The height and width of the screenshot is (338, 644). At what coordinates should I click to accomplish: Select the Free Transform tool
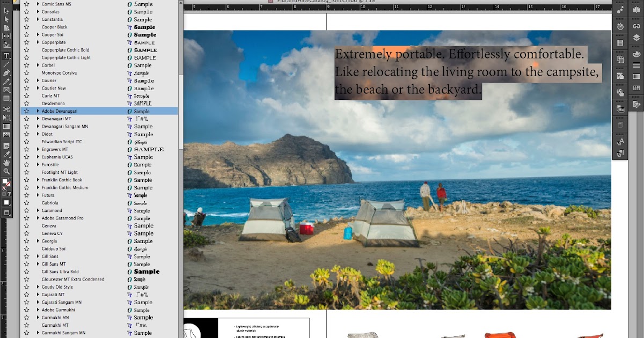[x=6, y=117]
